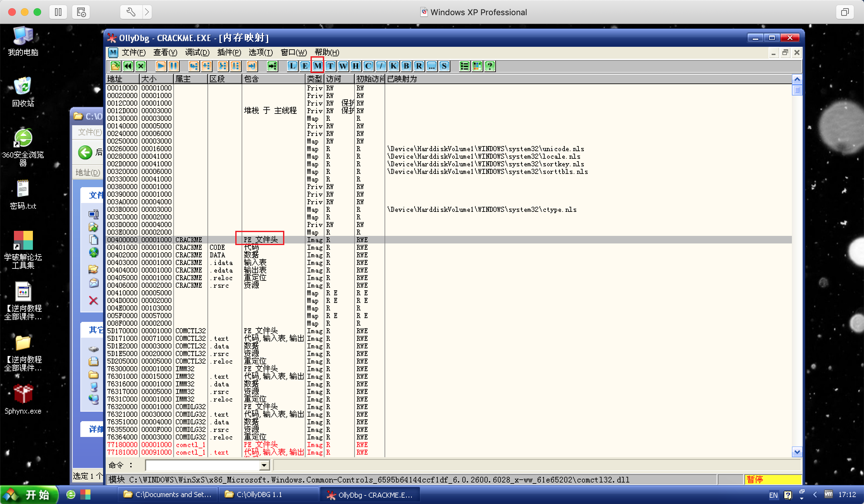Select the CRACKME CODE section row

pos(217,247)
